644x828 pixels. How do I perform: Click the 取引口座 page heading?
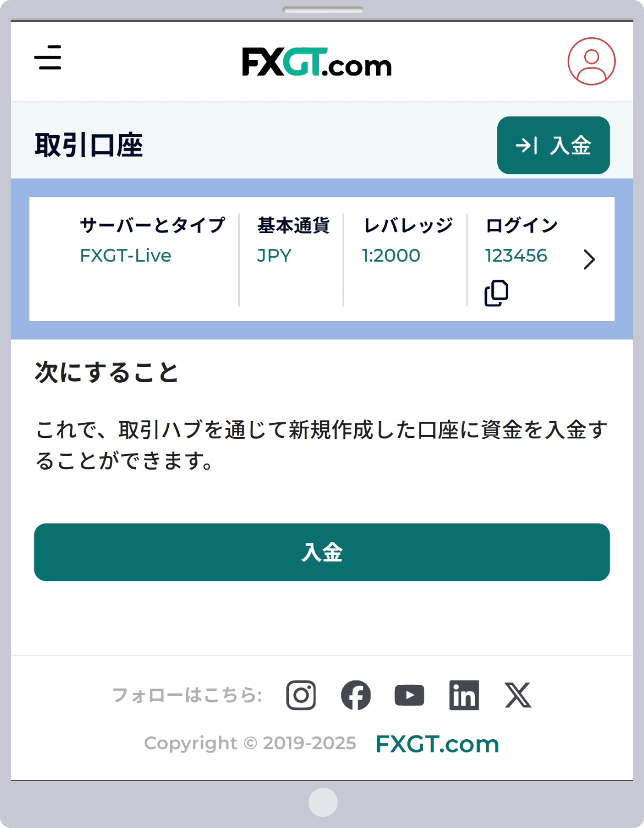point(89,145)
